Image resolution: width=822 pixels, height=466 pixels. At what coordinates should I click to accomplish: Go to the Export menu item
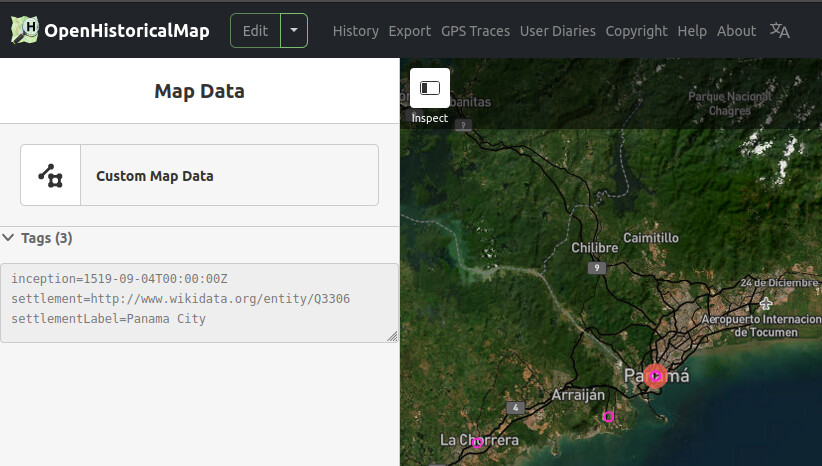[410, 31]
